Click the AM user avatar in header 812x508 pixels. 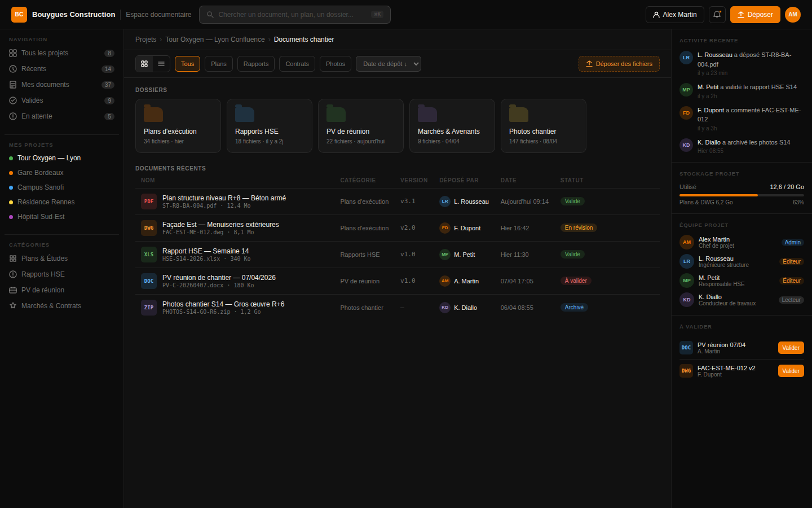[792, 15]
